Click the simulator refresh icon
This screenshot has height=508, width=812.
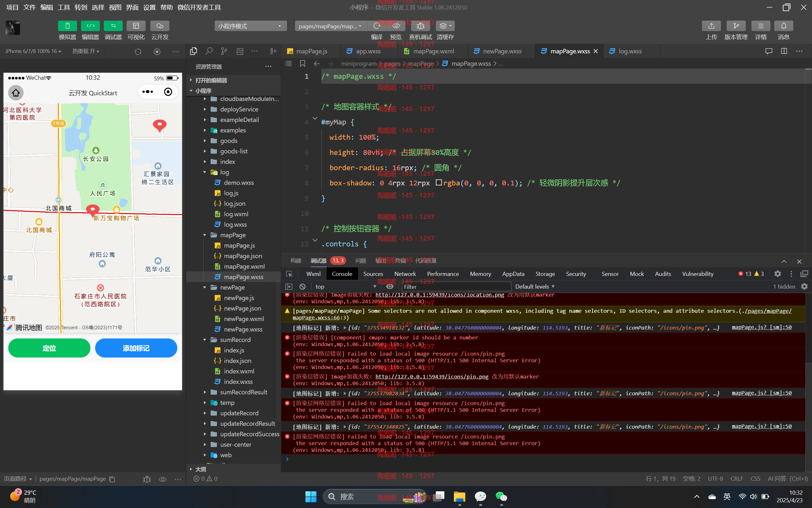[138, 51]
